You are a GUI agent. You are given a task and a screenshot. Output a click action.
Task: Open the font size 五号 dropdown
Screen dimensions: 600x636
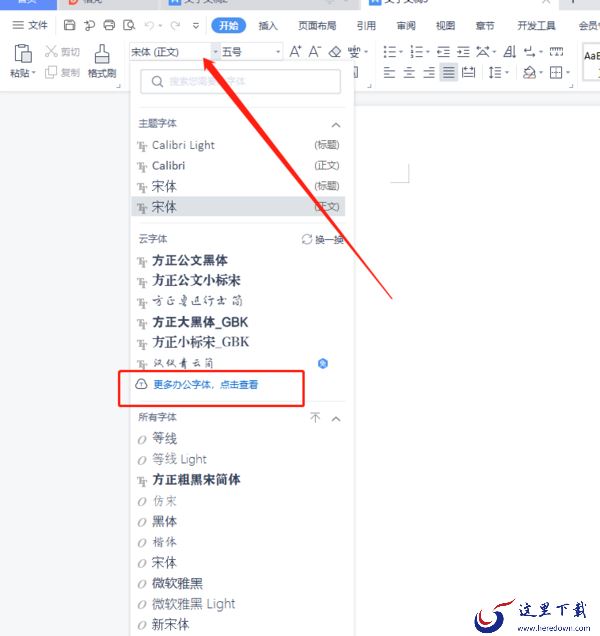click(279, 52)
